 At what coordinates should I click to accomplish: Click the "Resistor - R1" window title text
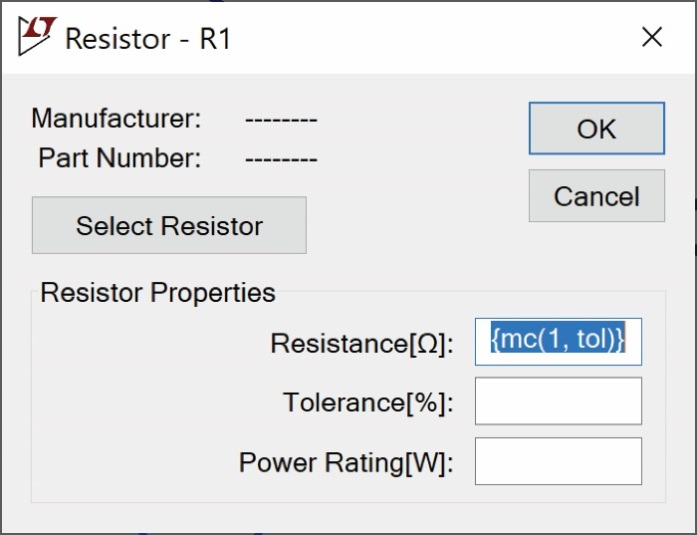pyautogui.click(x=148, y=39)
